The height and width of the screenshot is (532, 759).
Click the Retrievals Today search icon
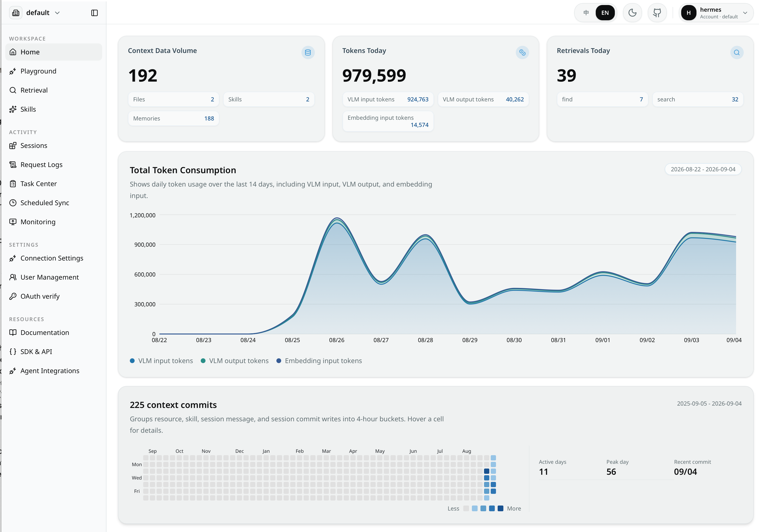click(737, 52)
